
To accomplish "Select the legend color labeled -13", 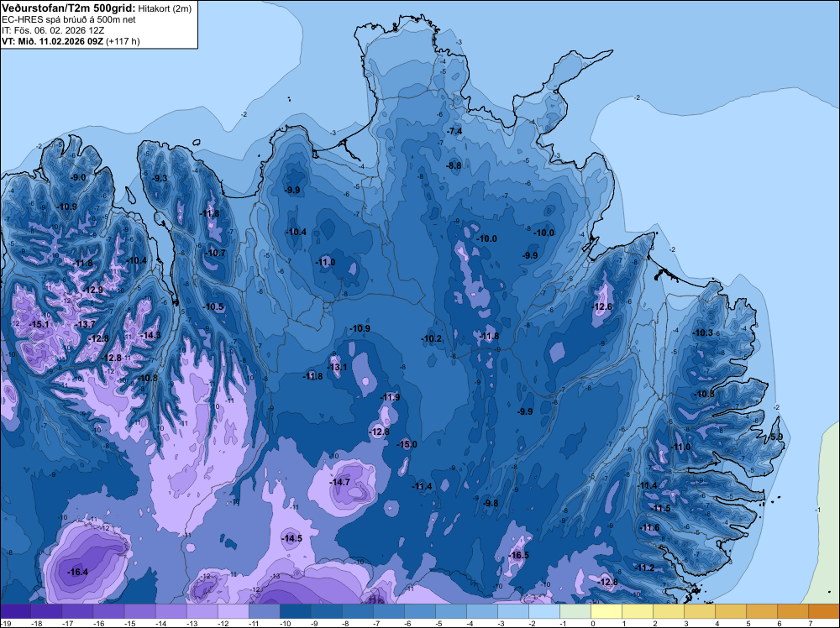I will (202, 611).
